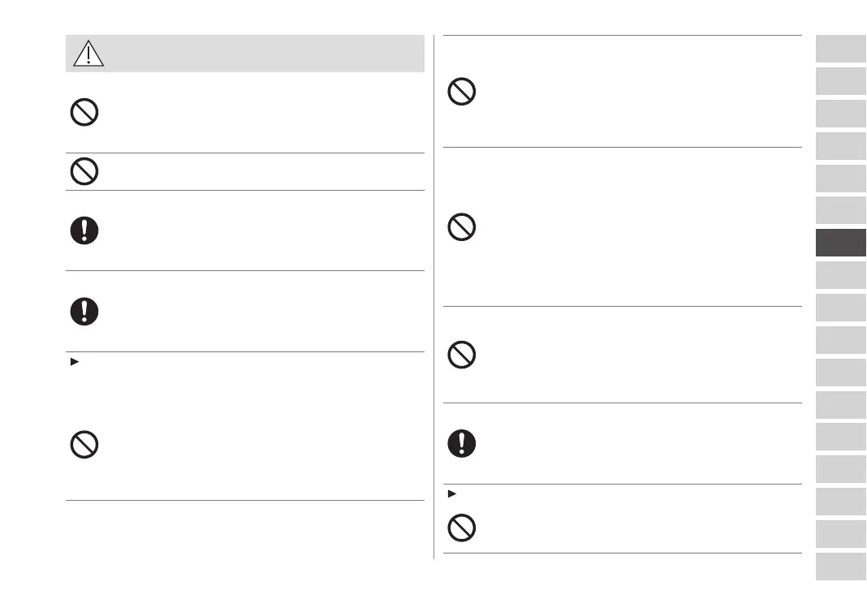This screenshot has width=867, height=616.
Task: Click the bottom prohibition icon in right column
Action: 462,528
